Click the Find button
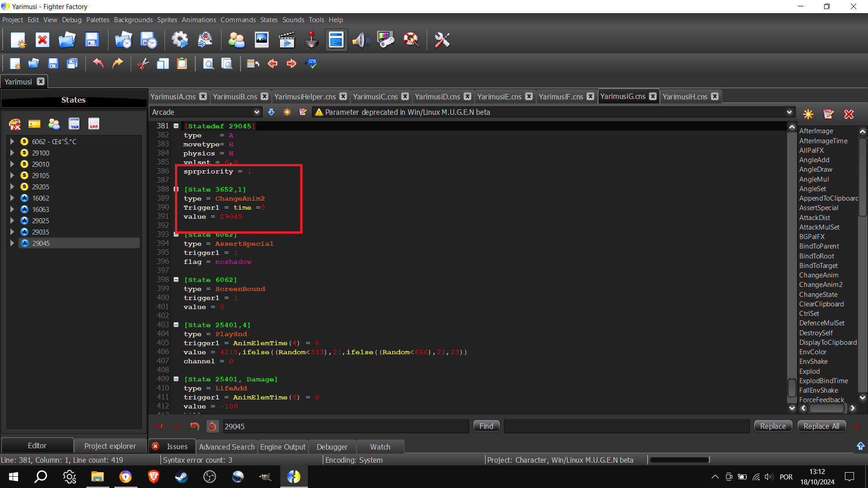The image size is (868, 488). pyautogui.click(x=486, y=426)
